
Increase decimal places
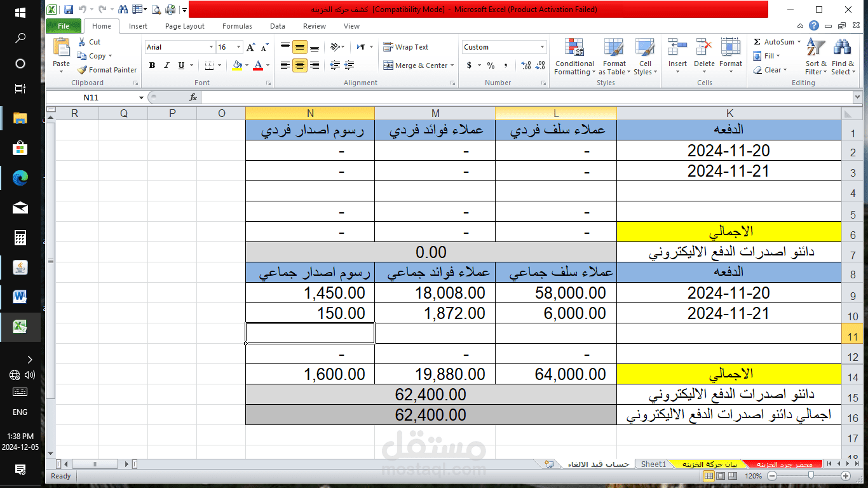click(x=526, y=65)
